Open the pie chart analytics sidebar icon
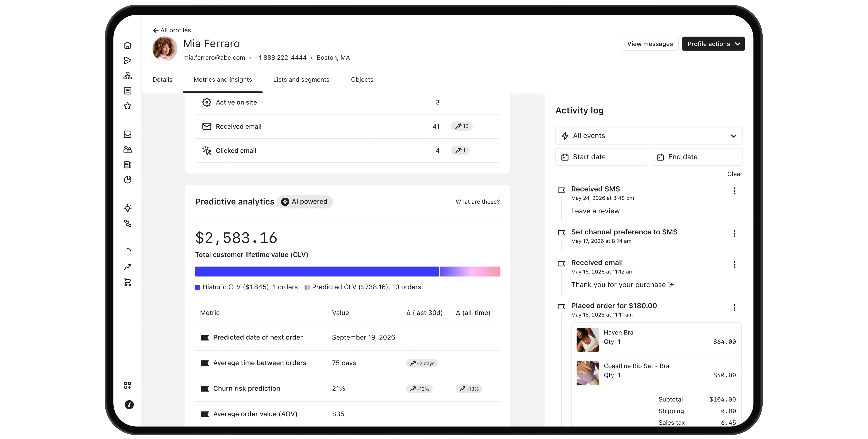Screen dimensions: 868x439 (x=127, y=180)
